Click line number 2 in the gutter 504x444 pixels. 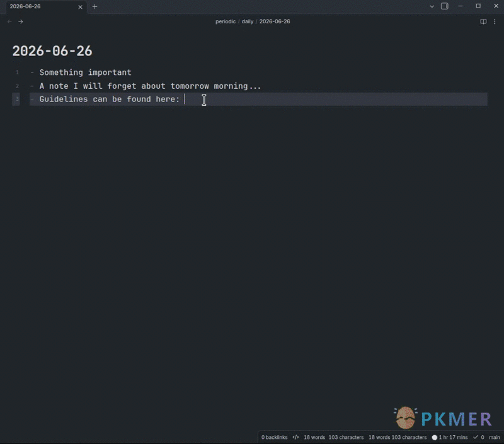click(x=18, y=86)
